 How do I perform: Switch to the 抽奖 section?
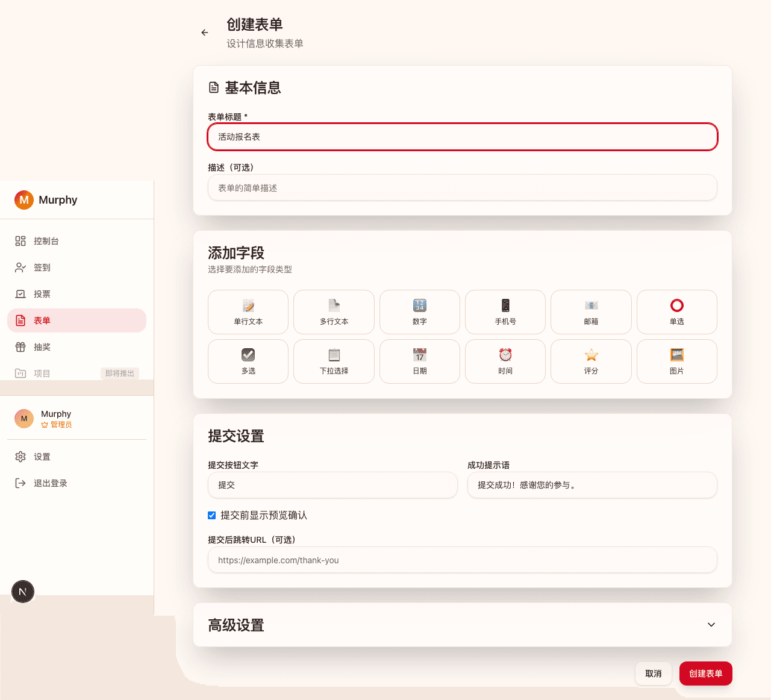[42, 347]
